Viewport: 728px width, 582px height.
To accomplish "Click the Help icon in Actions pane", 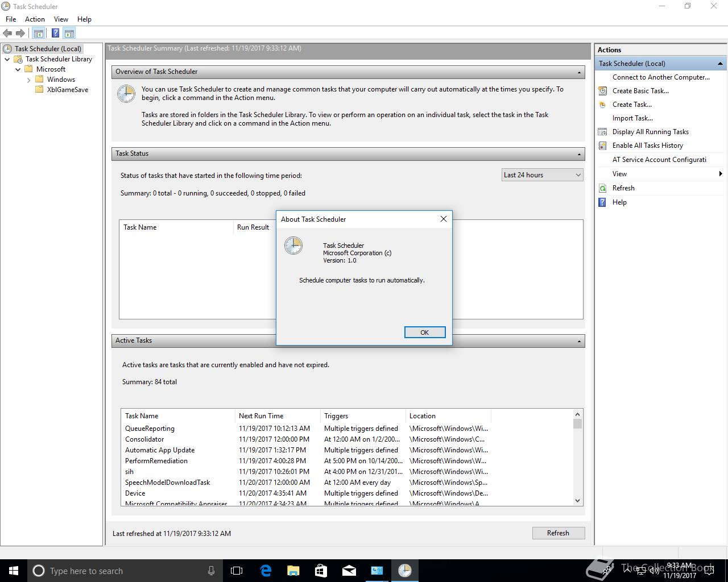I will 602,202.
